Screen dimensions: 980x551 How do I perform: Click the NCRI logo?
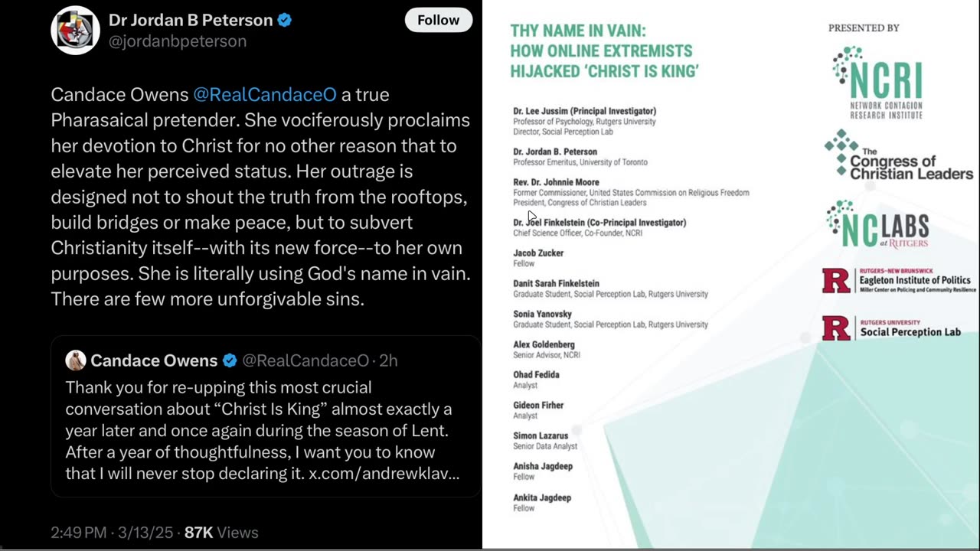click(878, 83)
